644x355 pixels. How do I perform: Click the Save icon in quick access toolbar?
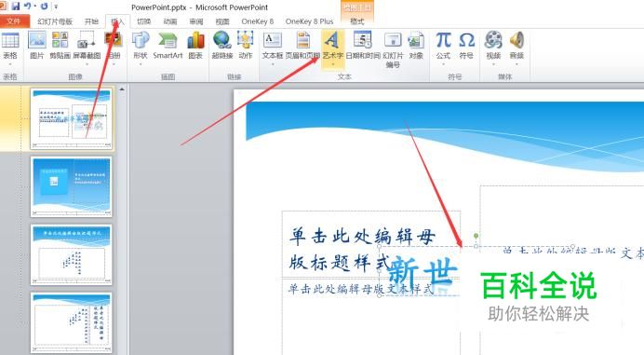click(16, 7)
